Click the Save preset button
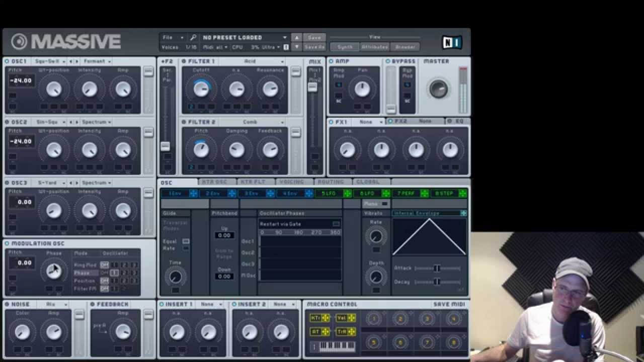Viewport: 644px width, 362px height. [x=314, y=38]
